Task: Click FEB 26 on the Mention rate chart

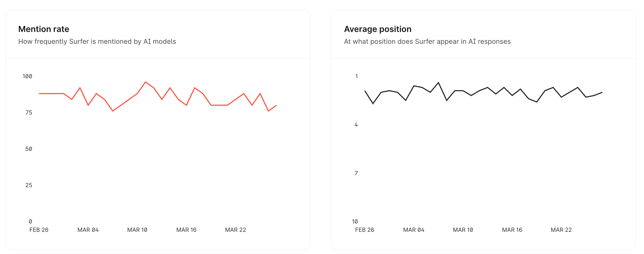Action: pos(39,230)
